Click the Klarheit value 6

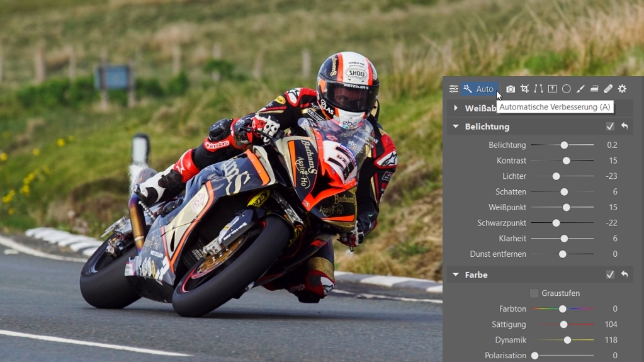pyautogui.click(x=615, y=239)
